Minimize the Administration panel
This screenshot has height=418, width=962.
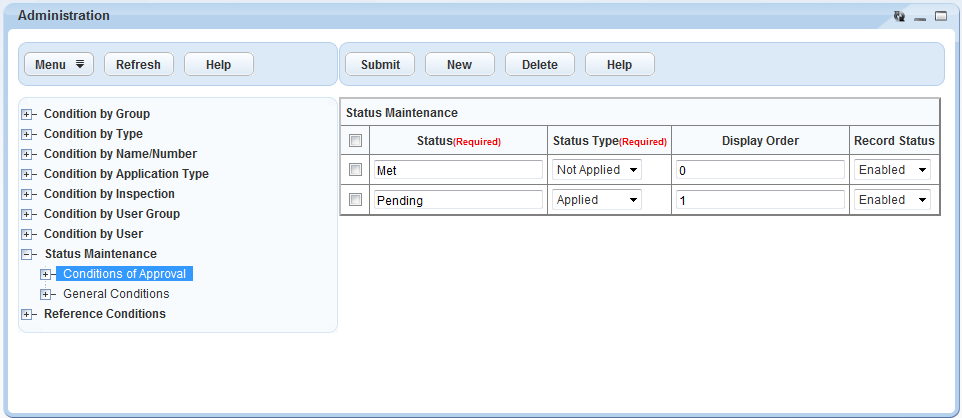920,17
